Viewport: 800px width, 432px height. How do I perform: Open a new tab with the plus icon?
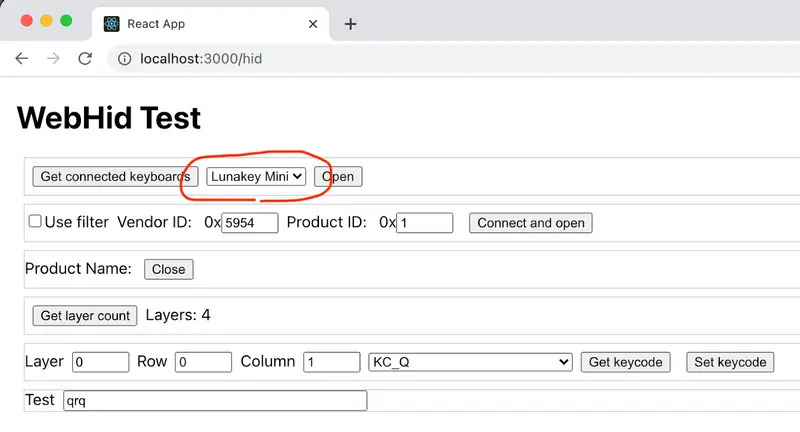click(351, 24)
